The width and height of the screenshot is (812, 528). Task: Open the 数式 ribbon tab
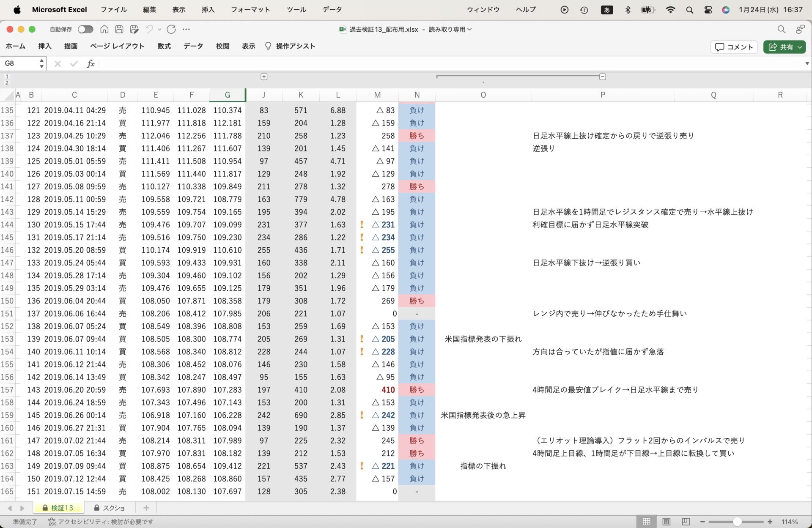click(164, 46)
